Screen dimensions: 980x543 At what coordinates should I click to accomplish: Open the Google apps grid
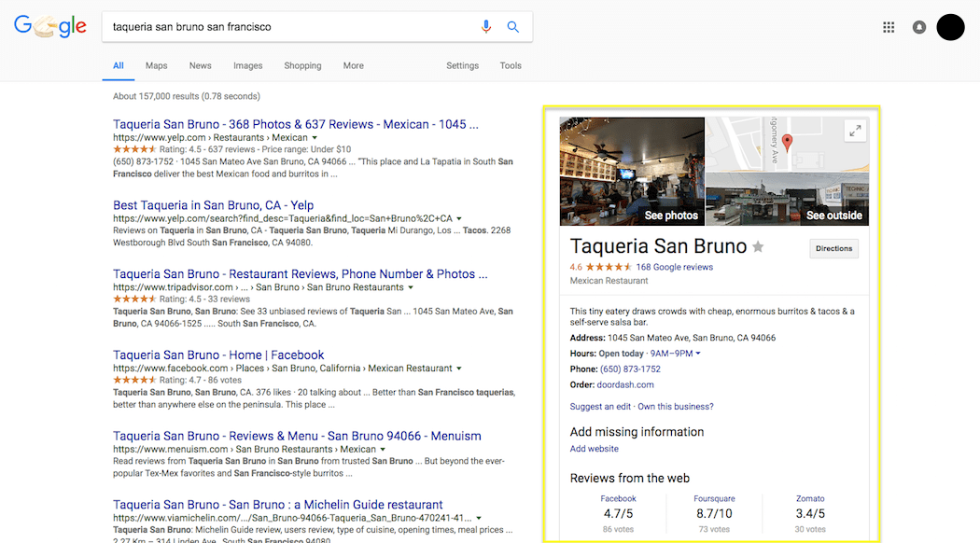click(889, 27)
